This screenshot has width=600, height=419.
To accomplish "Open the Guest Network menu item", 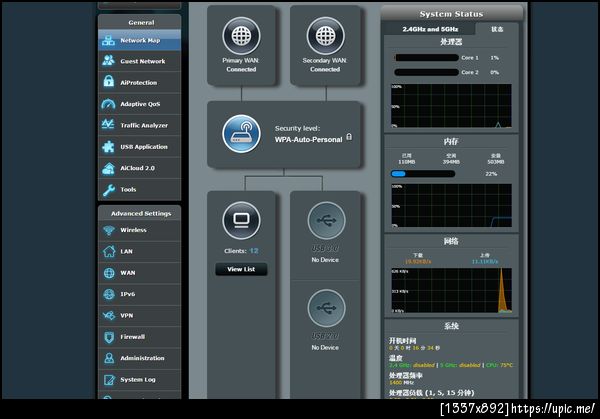I will [139, 61].
